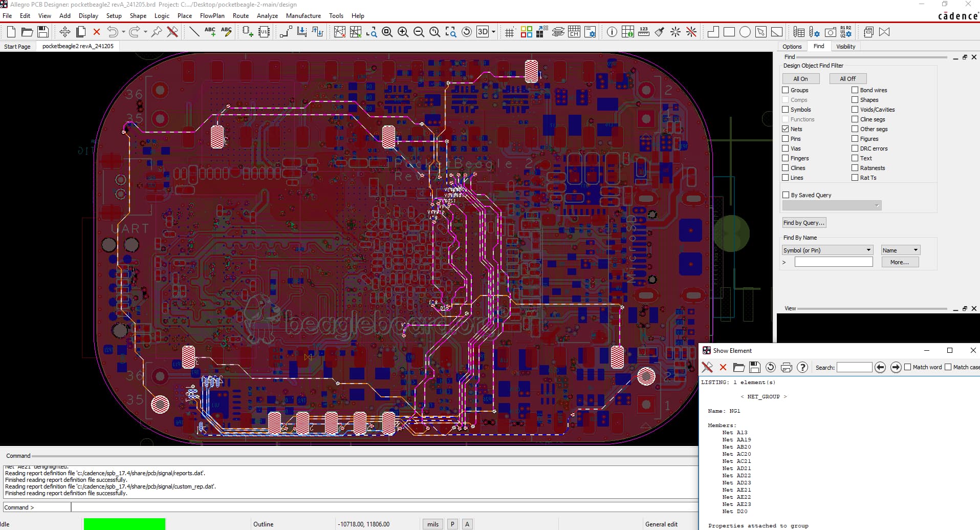Open the Symbol (or Pin) dropdown

click(827, 250)
